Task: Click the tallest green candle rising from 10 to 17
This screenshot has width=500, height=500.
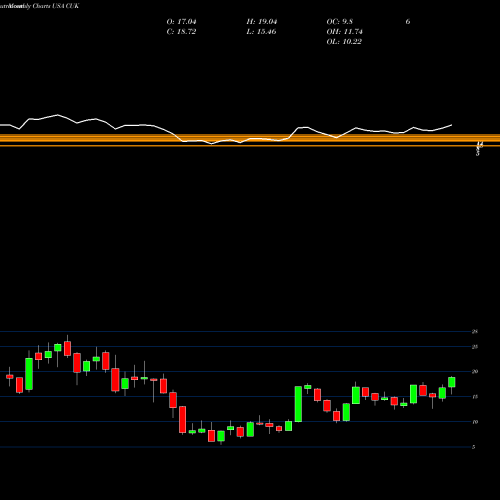Action: [x=298, y=404]
